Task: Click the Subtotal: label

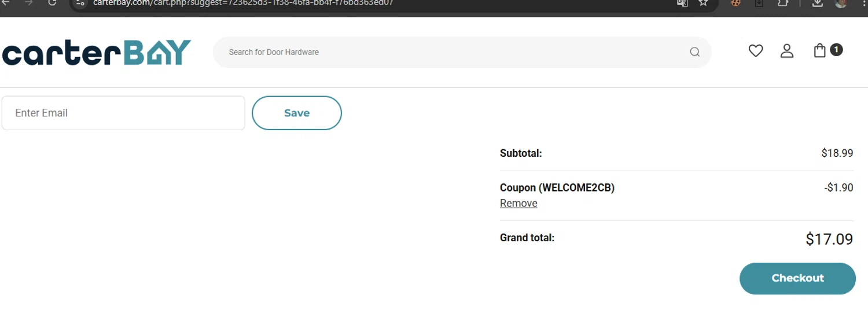Action: (521, 153)
